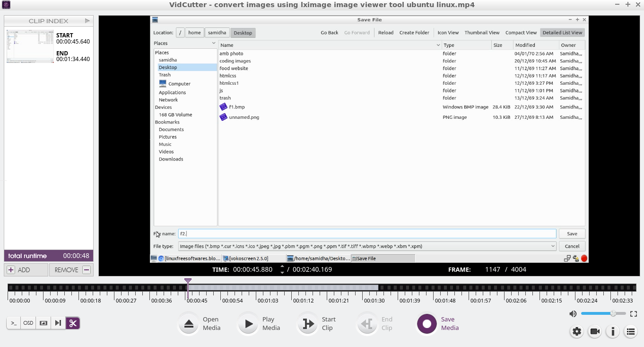Click the Play Media triangle icon

[x=248, y=324]
